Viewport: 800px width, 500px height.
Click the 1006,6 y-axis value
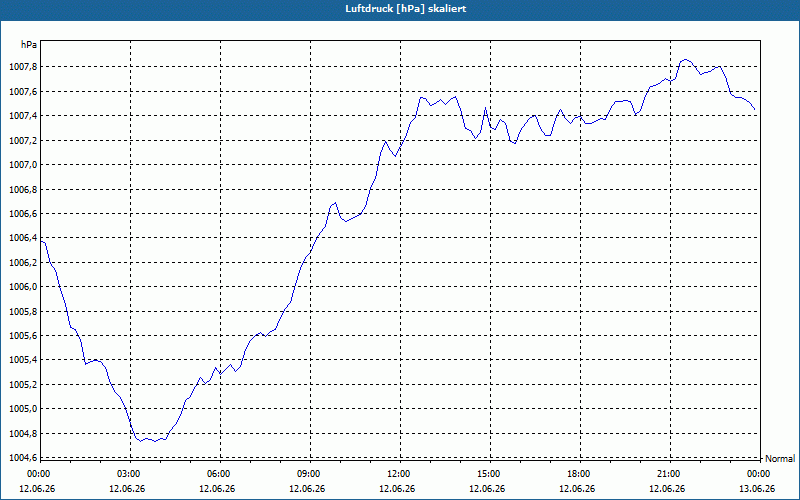[x=23, y=214]
